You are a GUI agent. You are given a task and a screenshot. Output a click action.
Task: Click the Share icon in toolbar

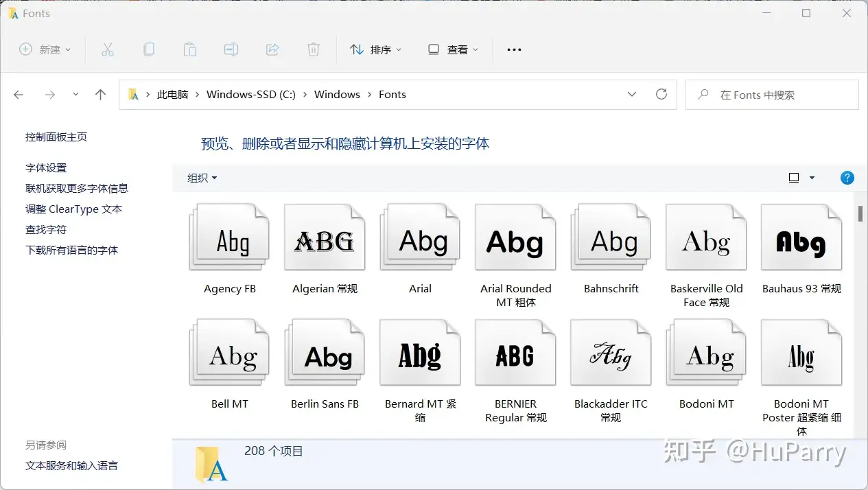click(272, 49)
